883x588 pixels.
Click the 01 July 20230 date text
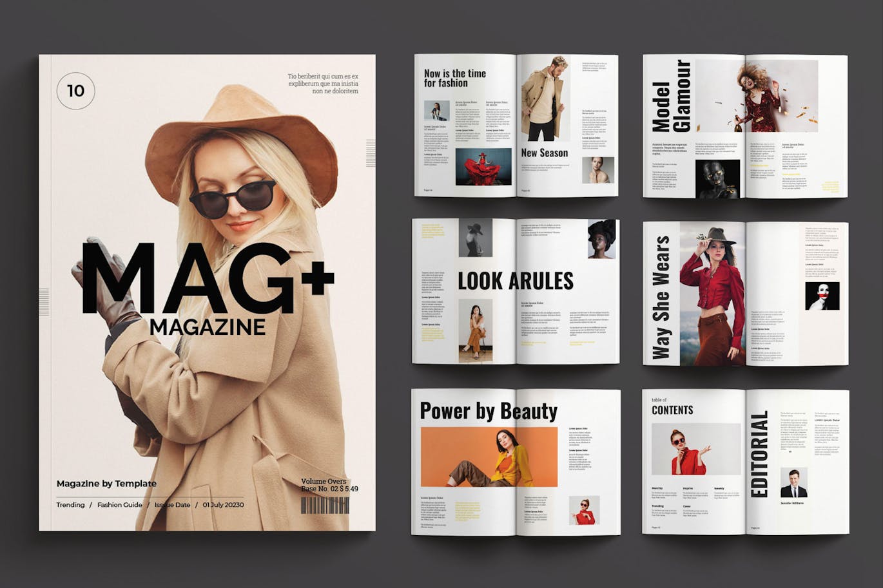(223, 505)
